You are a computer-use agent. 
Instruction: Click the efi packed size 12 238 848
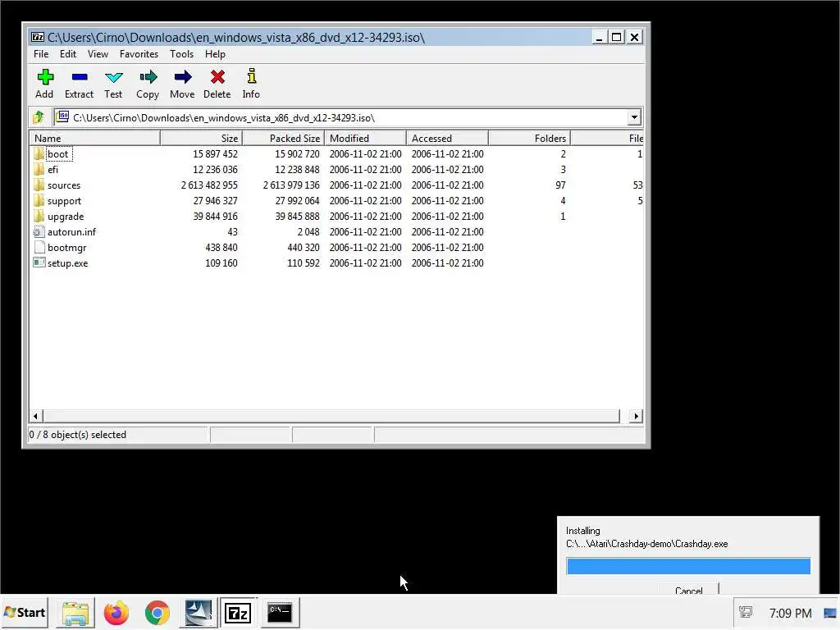coord(297,170)
